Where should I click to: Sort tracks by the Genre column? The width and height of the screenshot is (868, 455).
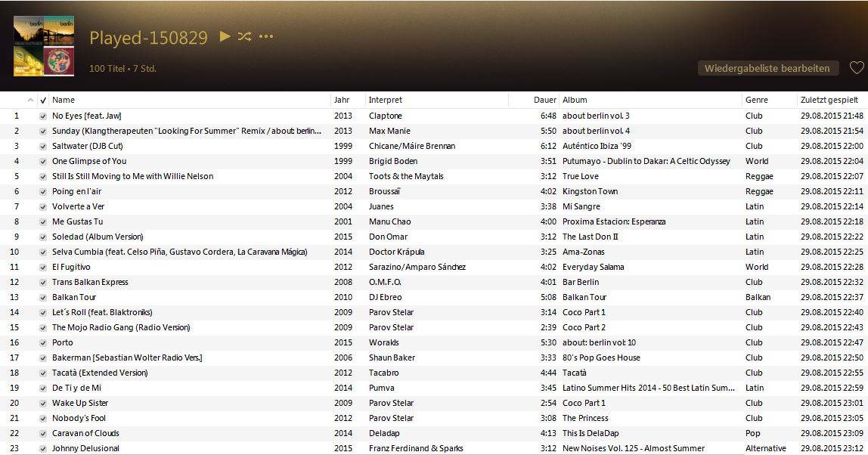click(x=756, y=100)
